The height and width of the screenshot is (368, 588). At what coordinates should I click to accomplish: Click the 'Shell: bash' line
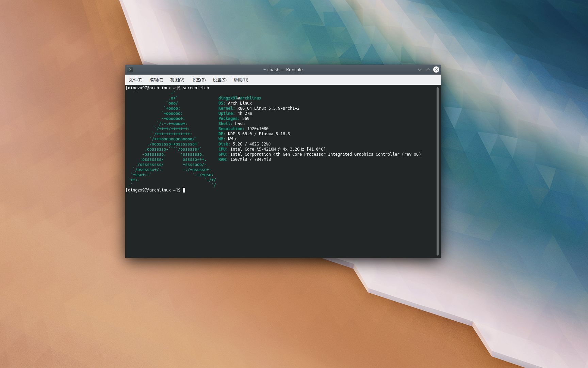click(231, 124)
